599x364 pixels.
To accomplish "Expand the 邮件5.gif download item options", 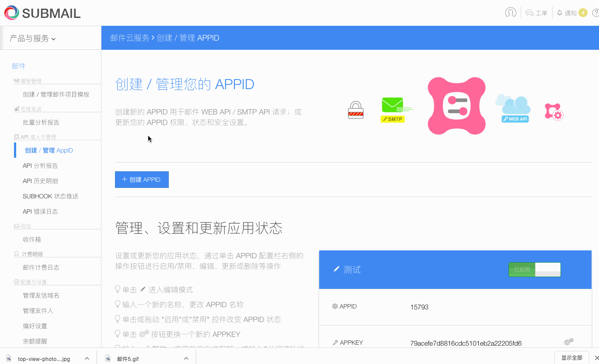I will coord(186,357).
